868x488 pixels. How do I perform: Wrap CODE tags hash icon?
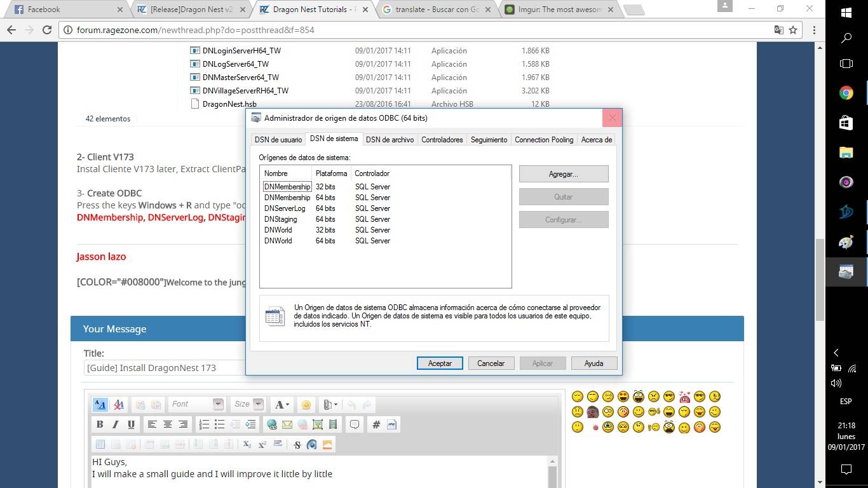coord(376,424)
